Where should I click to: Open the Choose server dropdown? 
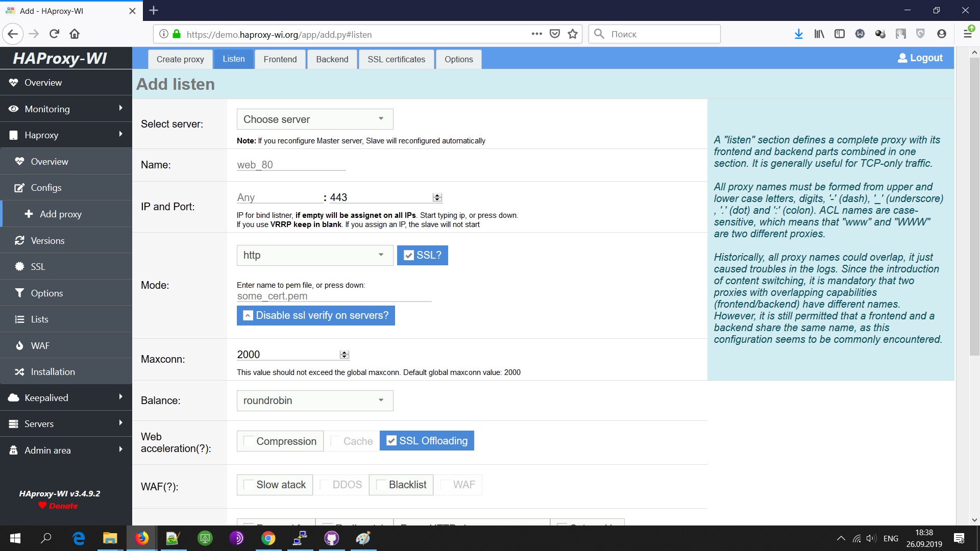(315, 119)
